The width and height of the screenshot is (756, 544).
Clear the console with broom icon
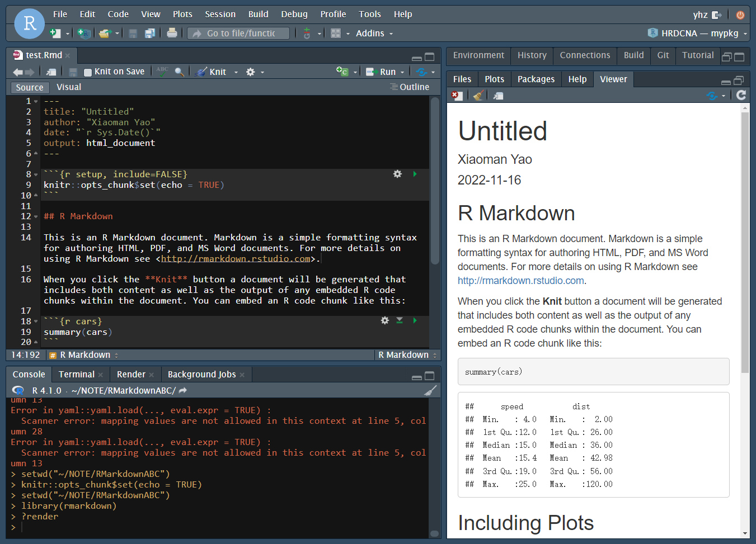(430, 390)
